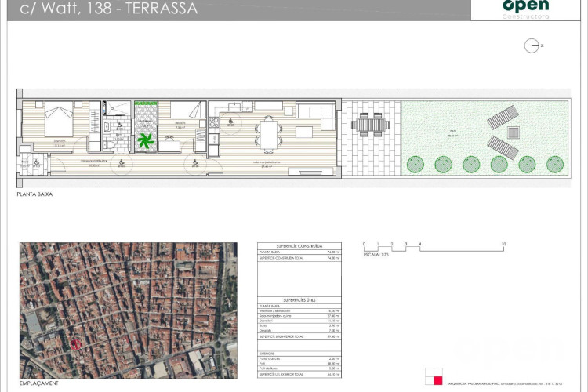
Task: Select the upper sun lounger on the patio
Action: click(x=503, y=118)
